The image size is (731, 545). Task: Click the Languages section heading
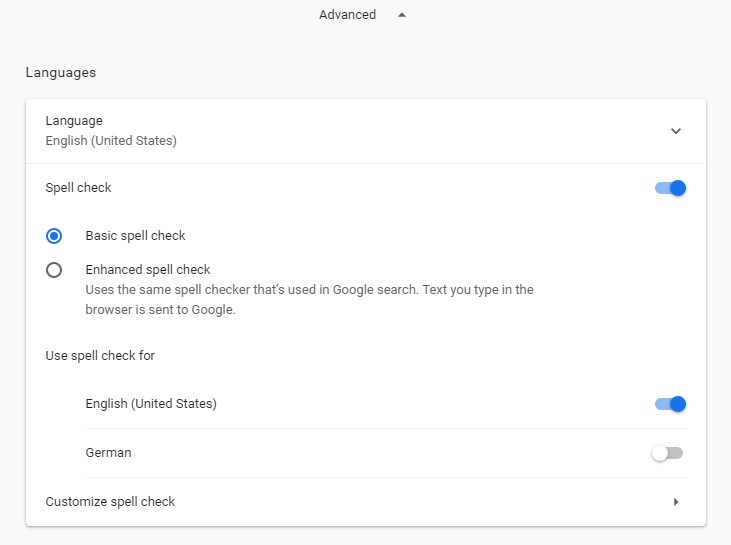click(x=61, y=73)
